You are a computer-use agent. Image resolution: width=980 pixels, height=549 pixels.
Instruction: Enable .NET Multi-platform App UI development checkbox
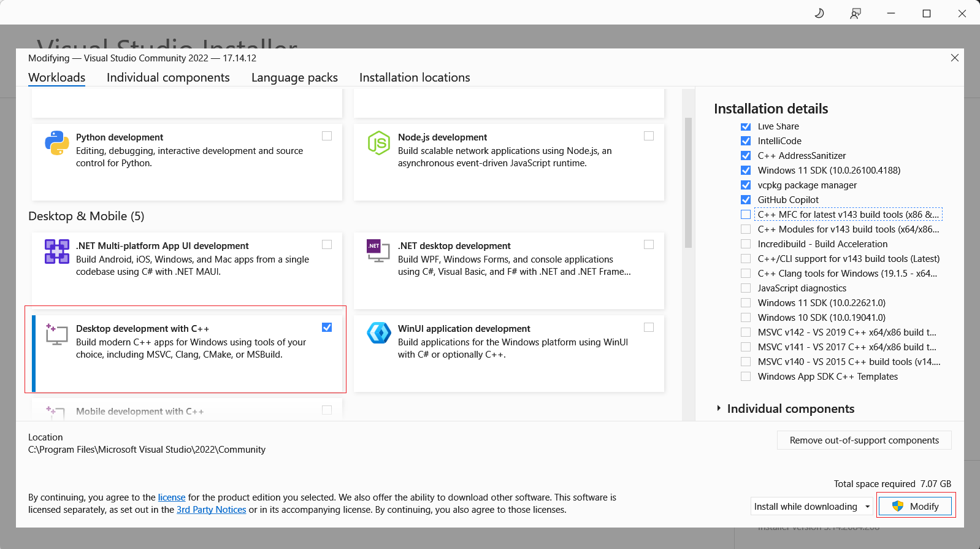pos(327,245)
